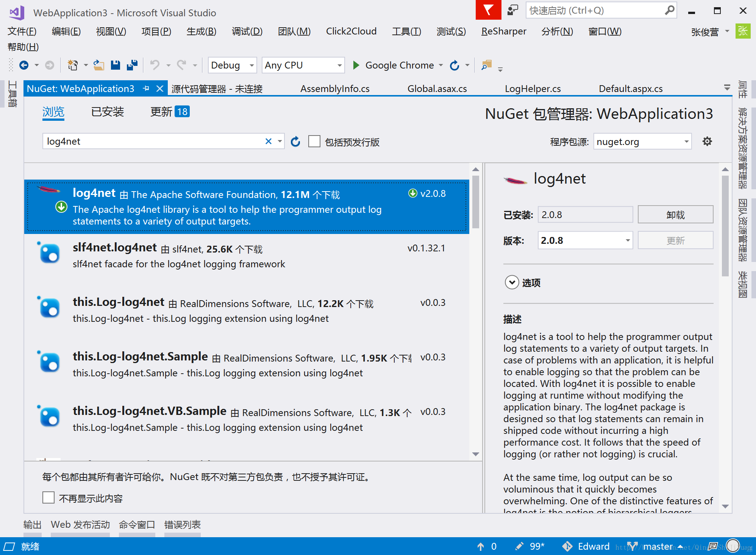Click the 更新 update button in details
The height and width of the screenshot is (555, 756).
[x=675, y=240]
